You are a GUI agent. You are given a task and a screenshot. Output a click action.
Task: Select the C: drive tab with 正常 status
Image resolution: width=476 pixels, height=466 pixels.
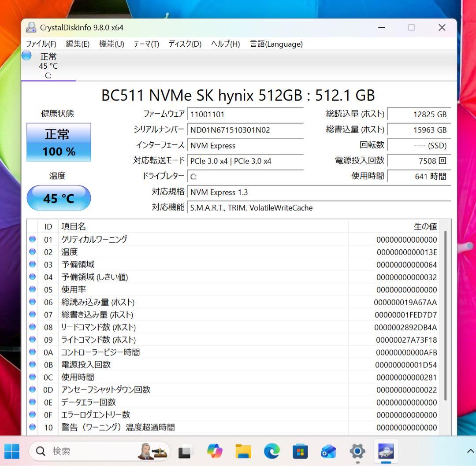tap(48, 66)
